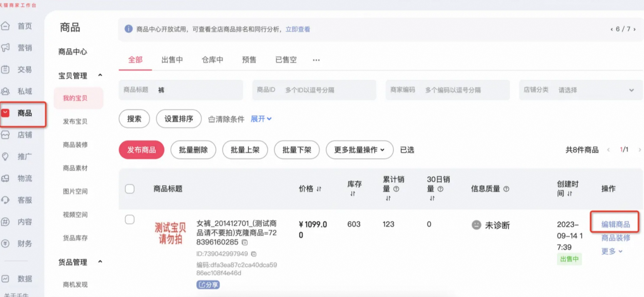Screen dimensions: 644x297
Task: Open the 更多 actions dropdown for the product
Action: click(x=612, y=251)
